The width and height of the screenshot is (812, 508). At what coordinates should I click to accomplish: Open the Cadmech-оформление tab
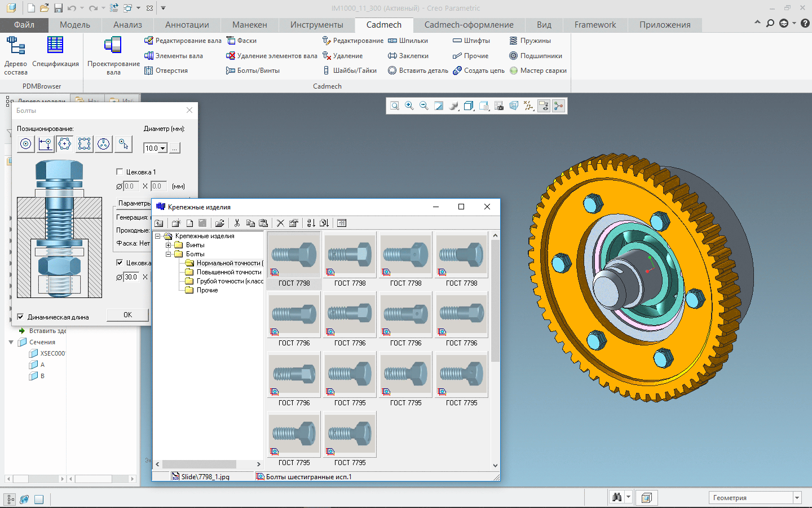[x=469, y=25]
